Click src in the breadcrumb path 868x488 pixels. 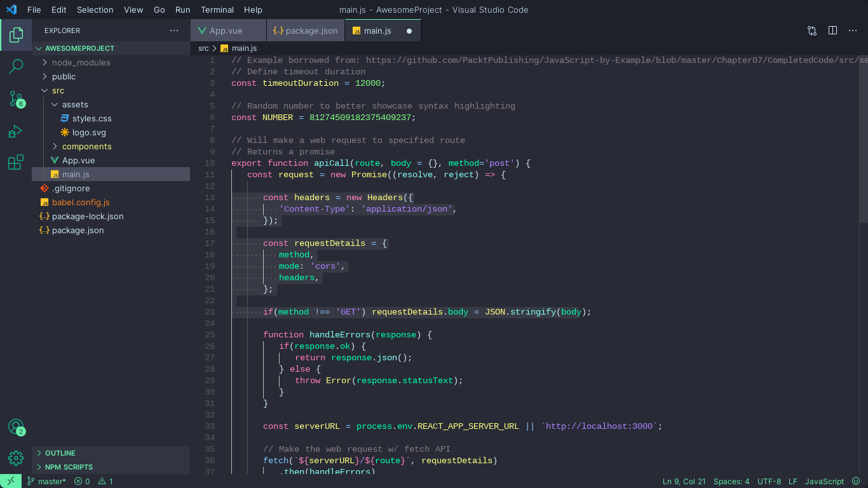coord(203,48)
